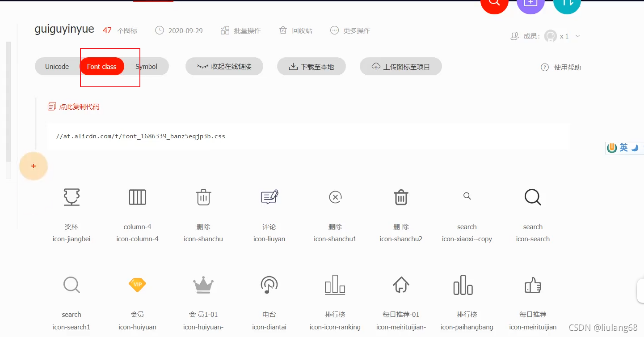
Task: Click the purple add-to-library circle button
Action: coord(530,4)
